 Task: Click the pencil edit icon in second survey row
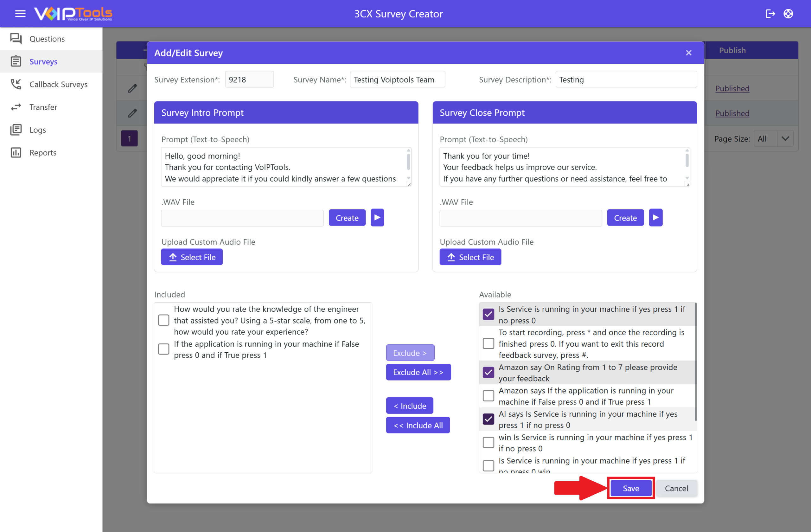132,113
